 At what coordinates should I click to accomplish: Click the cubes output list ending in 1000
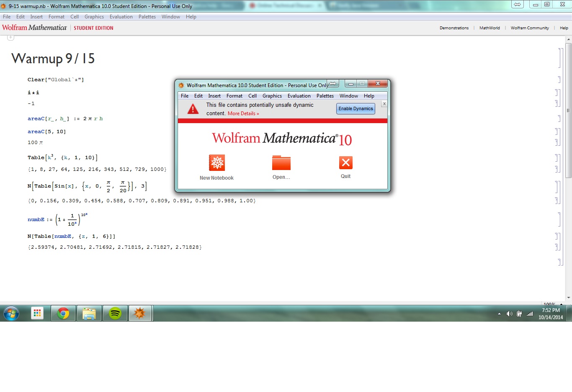click(97, 169)
